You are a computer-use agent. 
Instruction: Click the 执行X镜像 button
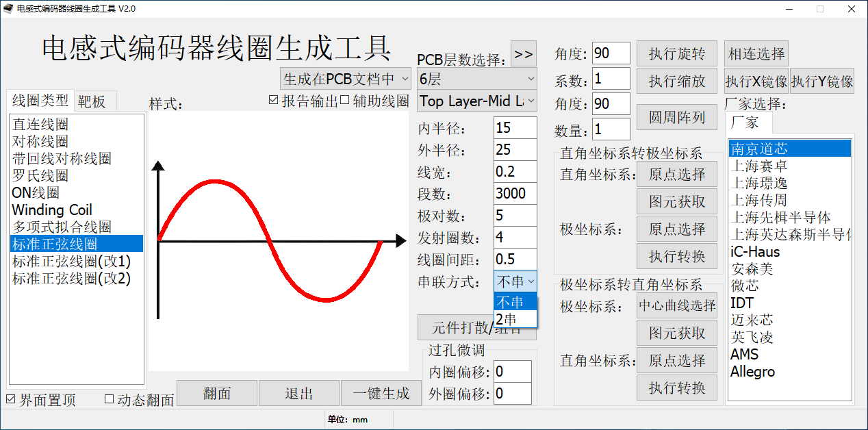756,81
